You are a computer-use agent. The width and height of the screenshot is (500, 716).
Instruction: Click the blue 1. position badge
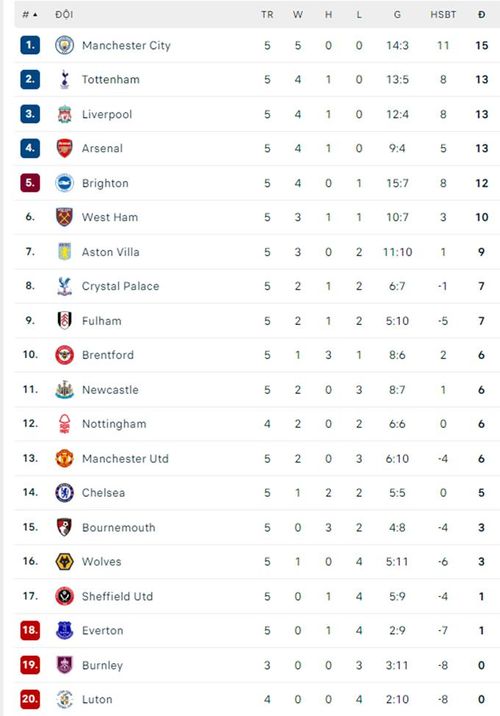point(30,45)
